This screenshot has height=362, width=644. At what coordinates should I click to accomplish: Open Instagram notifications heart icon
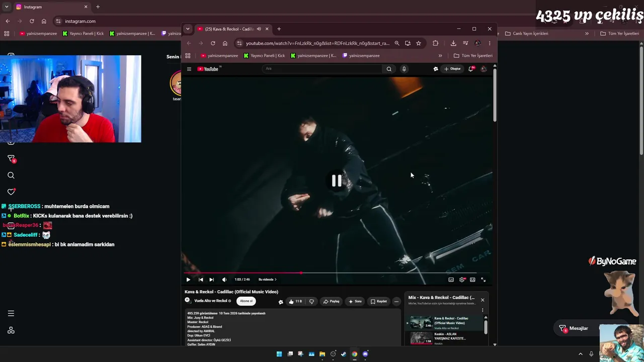(x=11, y=192)
